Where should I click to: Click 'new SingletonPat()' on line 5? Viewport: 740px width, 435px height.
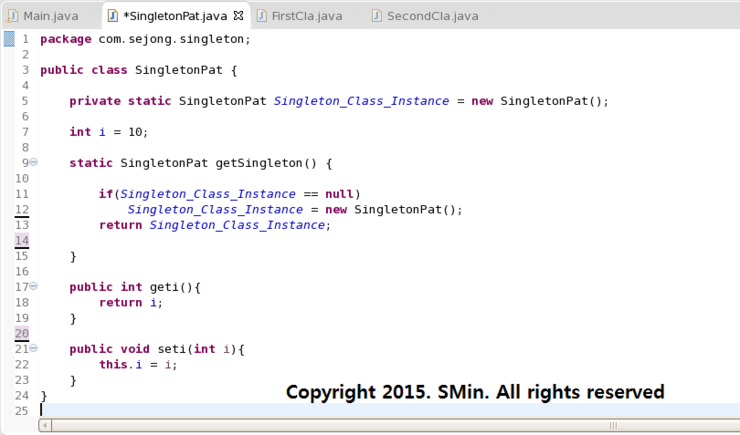(x=536, y=101)
